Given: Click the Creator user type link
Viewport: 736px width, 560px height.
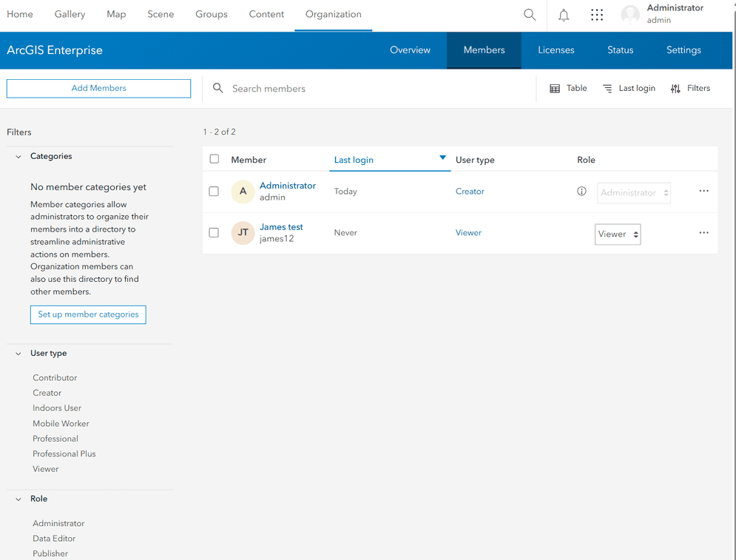Looking at the screenshot, I should (470, 192).
